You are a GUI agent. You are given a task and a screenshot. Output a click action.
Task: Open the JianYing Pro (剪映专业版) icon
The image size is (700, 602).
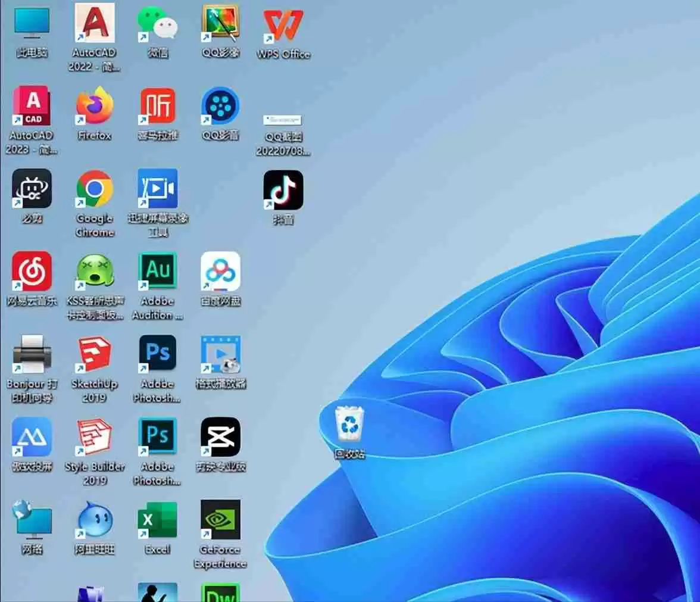(220, 437)
